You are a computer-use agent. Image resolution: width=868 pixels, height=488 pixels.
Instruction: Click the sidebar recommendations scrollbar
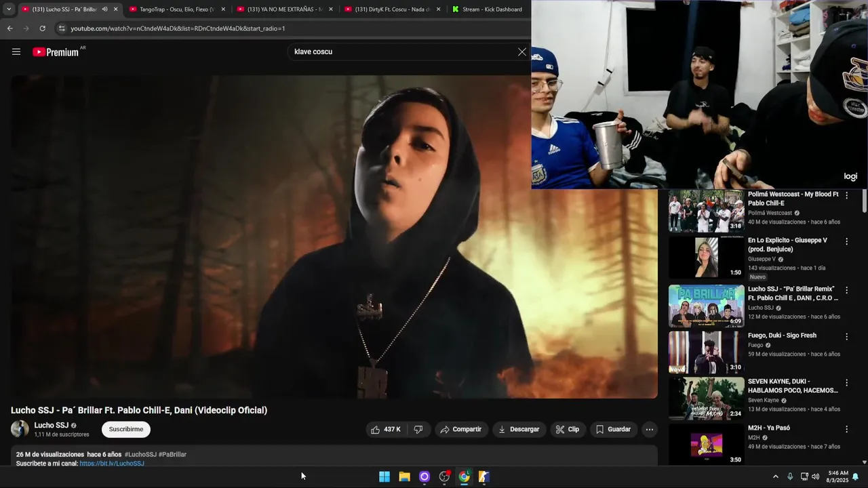coord(865,201)
